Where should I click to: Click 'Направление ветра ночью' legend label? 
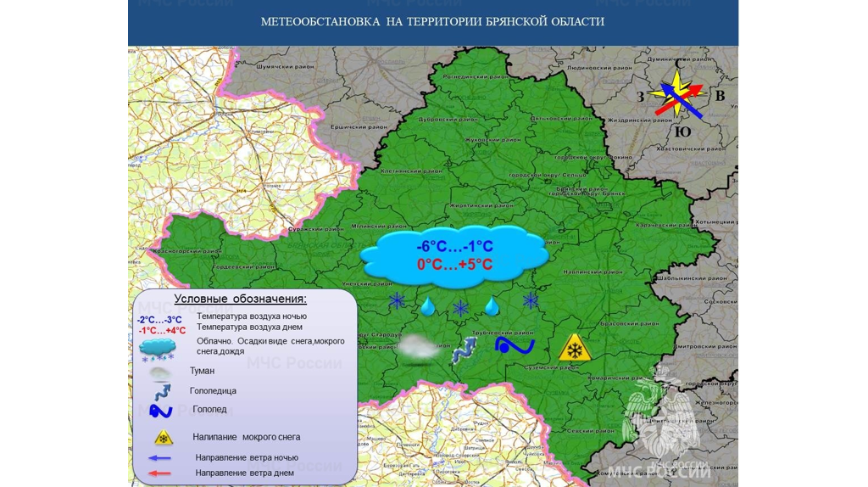click(247, 457)
